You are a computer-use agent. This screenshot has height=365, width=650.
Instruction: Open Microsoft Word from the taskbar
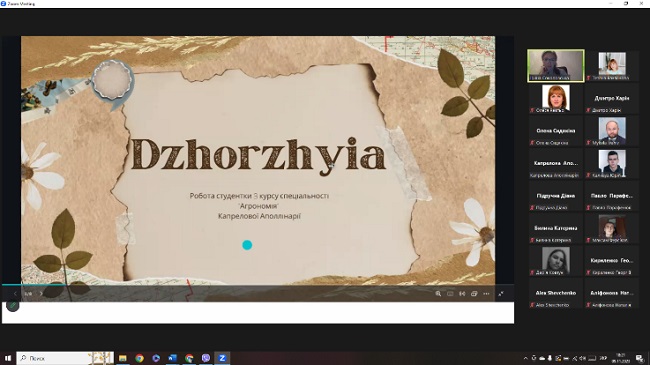tap(172, 358)
